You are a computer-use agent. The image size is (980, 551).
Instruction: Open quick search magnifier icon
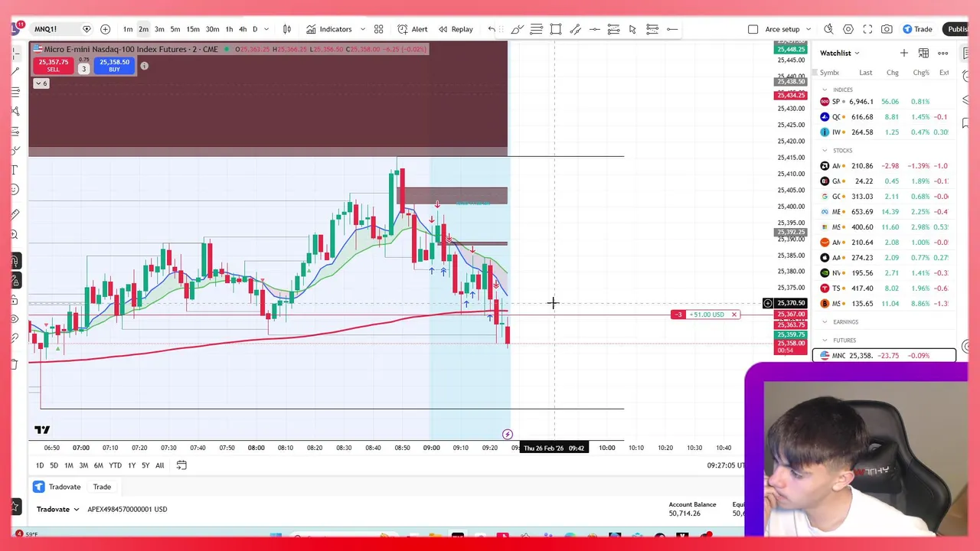tap(828, 29)
